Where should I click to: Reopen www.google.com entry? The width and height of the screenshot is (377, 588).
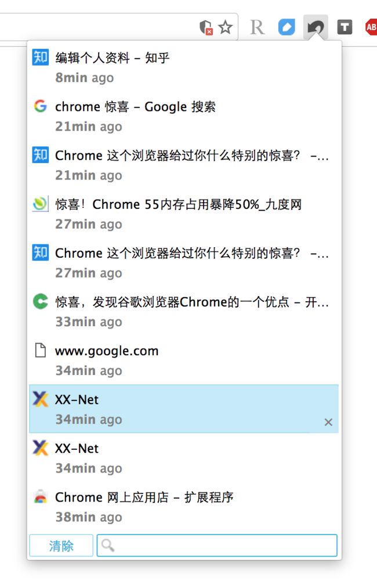pyautogui.click(x=184, y=360)
